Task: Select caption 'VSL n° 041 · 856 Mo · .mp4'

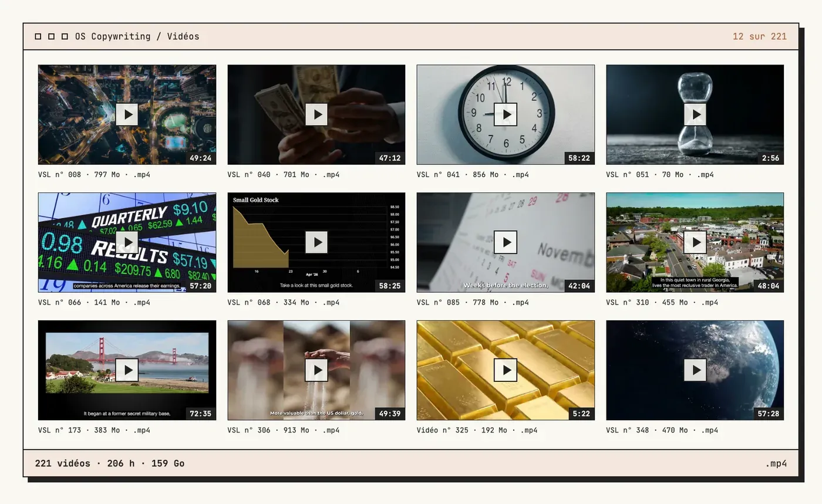Action: pyautogui.click(x=473, y=174)
